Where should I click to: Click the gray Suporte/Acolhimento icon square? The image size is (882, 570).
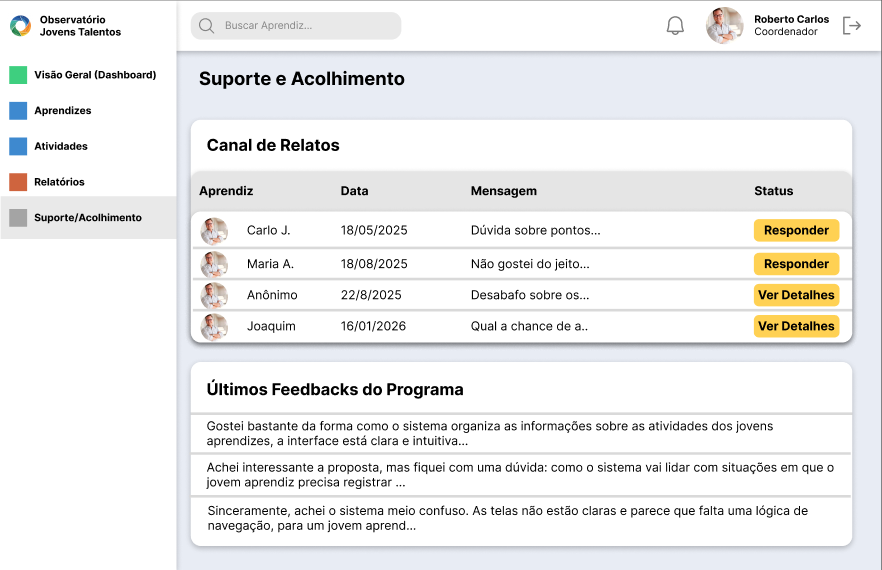(x=18, y=218)
